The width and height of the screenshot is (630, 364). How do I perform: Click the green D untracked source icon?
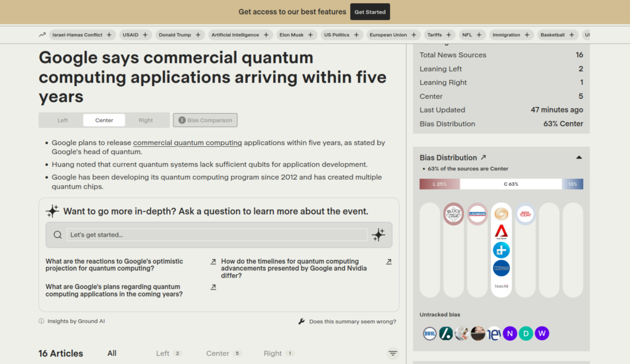pyautogui.click(x=525, y=333)
